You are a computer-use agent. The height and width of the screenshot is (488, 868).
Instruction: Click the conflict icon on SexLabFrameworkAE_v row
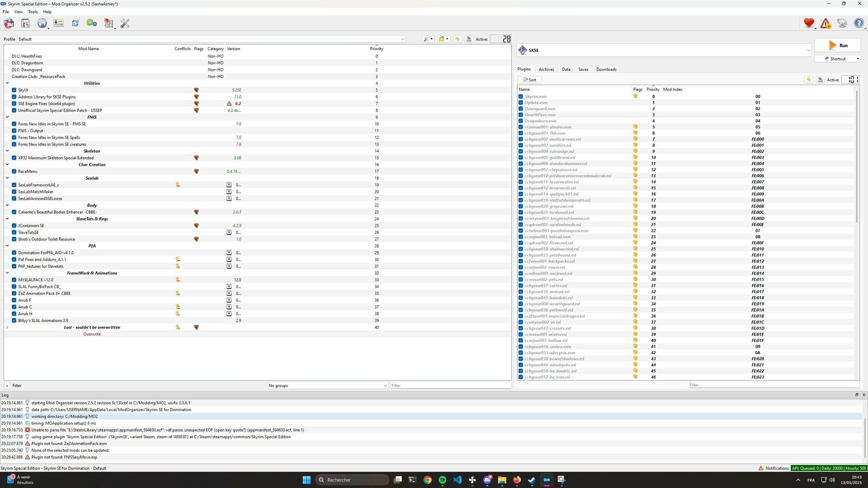pos(178,185)
